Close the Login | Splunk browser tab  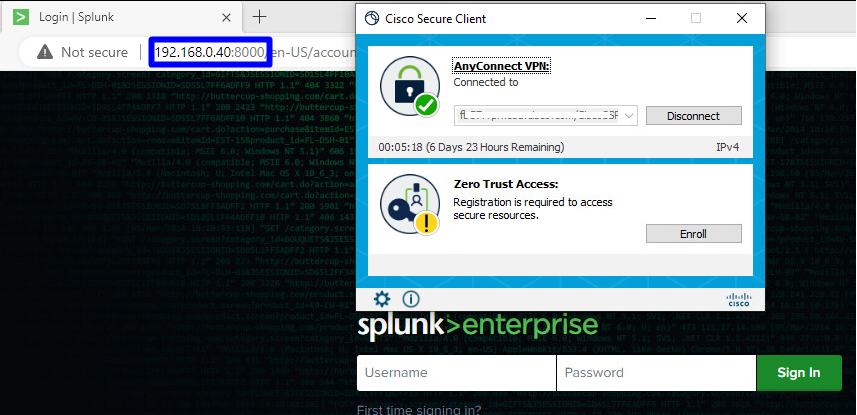(x=226, y=17)
